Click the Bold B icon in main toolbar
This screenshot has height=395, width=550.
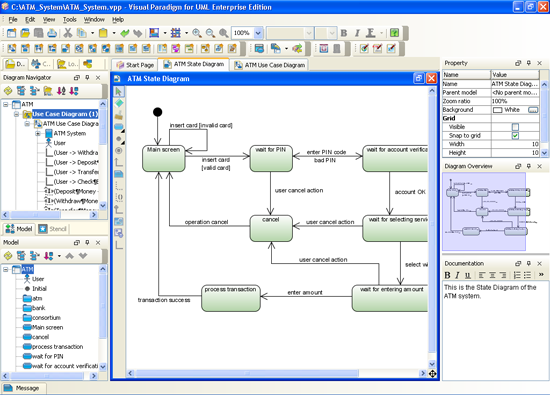(x=344, y=33)
